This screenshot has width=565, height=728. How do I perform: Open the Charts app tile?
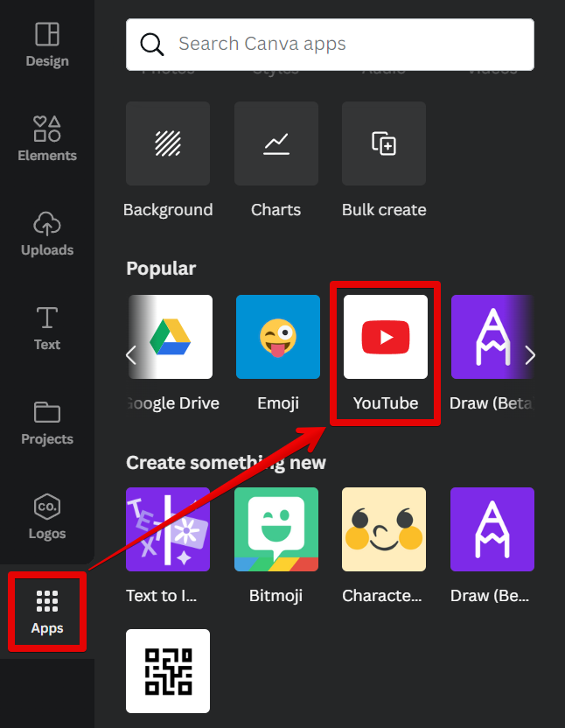pyautogui.click(x=276, y=143)
